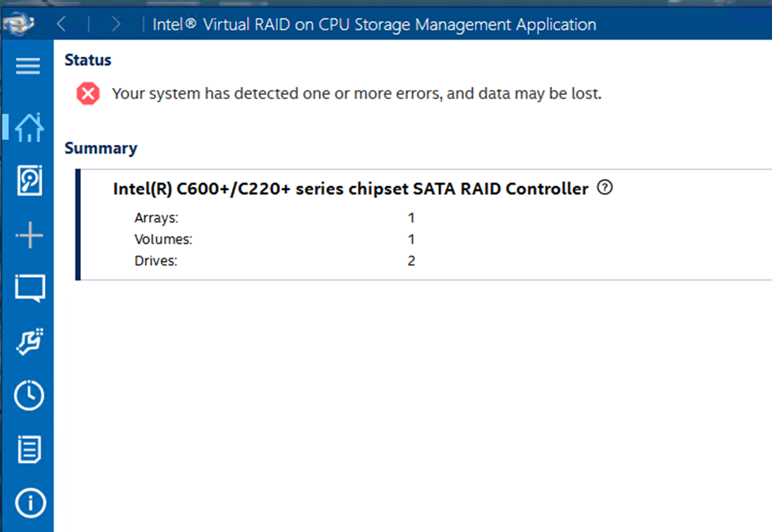The width and height of the screenshot is (772, 532).
Task: Navigate back with the left arrow
Action: [62, 24]
